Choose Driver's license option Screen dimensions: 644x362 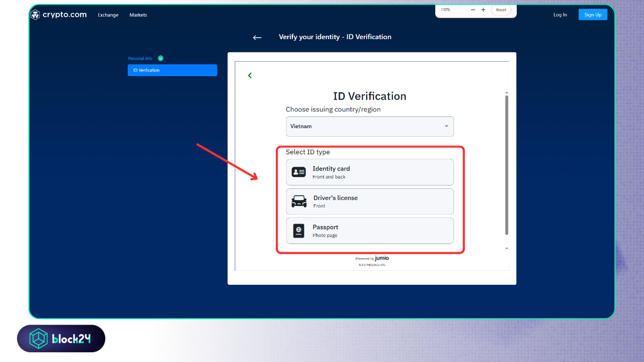coord(370,202)
